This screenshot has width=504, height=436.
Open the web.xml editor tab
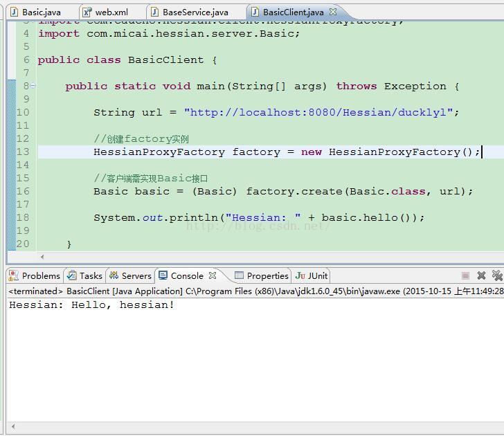point(105,12)
